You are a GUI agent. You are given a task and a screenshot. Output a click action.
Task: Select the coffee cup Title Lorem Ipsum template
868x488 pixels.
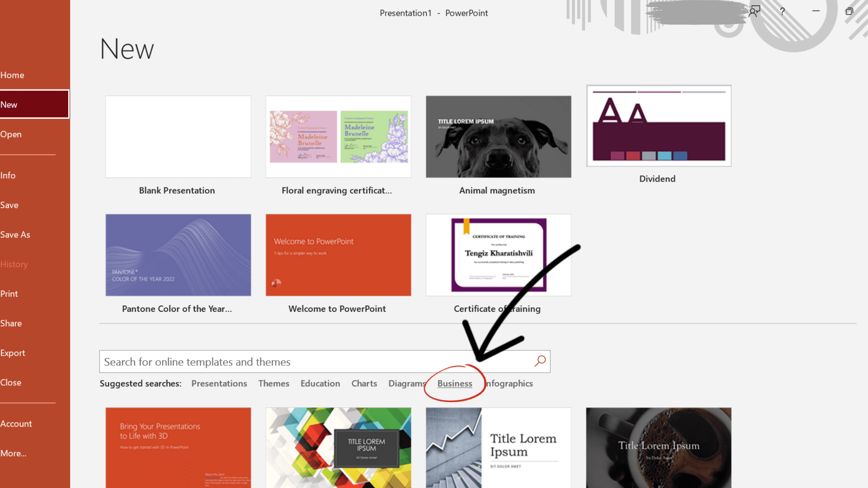[659, 447]
